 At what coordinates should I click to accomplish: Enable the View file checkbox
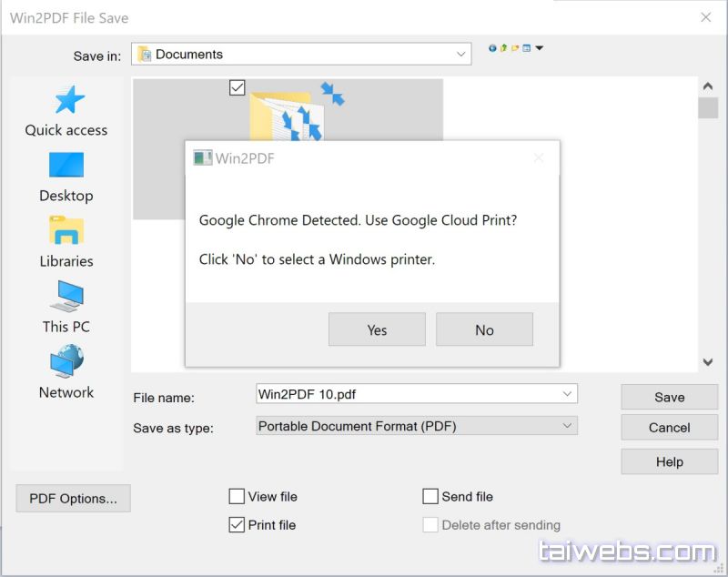pos(237,497)
